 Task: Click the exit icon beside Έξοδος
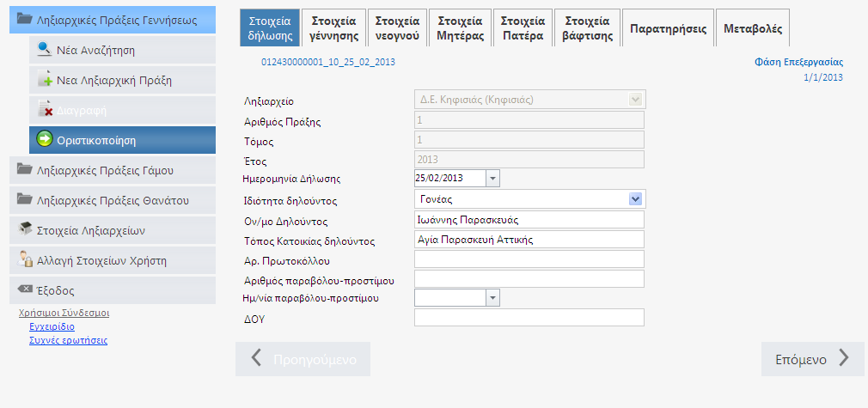coord(24,289)
